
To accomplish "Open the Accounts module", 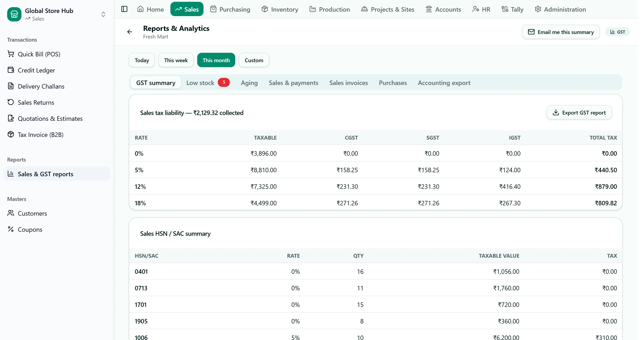I will click(443, 9).
